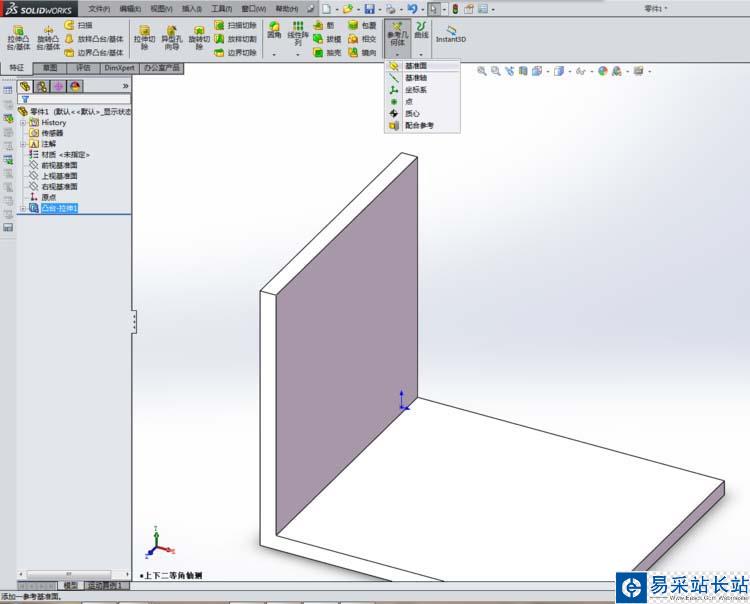Screen dimensions: 750x604
Task: Open the 曲线 curves dropdown arrow
Action: point(421,55)
